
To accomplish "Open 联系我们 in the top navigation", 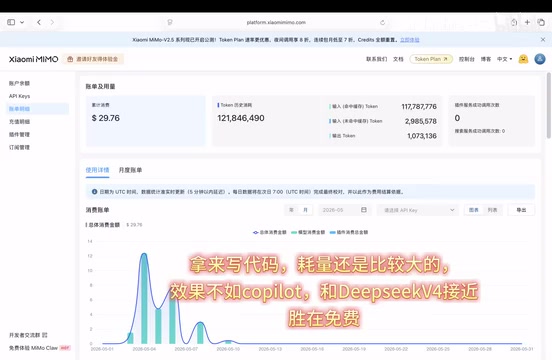I will [376, 59].
